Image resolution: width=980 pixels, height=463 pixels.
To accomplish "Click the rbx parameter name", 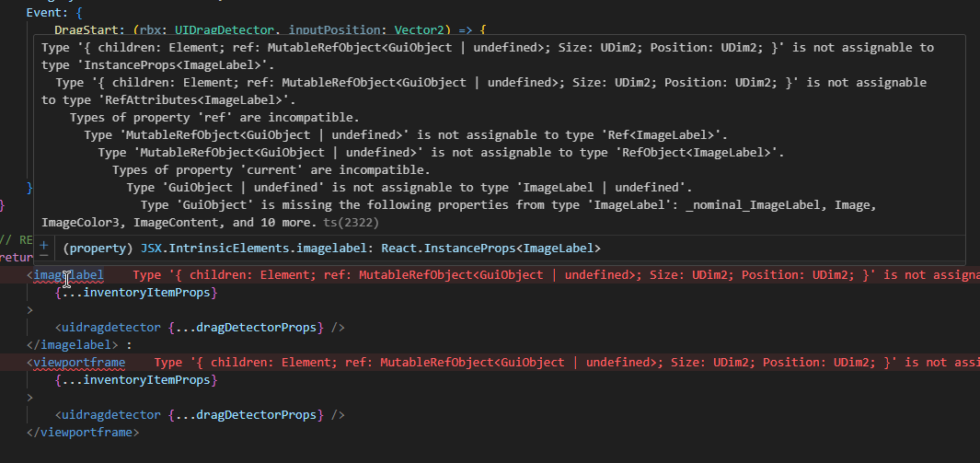I will click(151, 30).
